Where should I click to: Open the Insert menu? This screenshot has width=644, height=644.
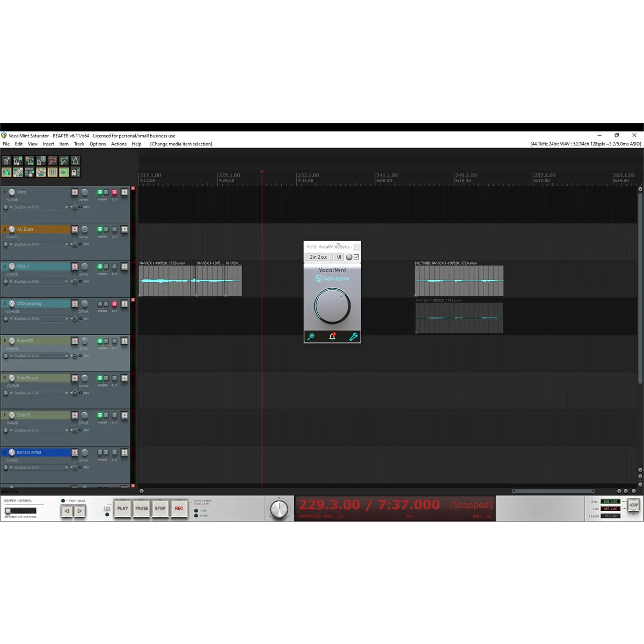[x=48, y=144]
